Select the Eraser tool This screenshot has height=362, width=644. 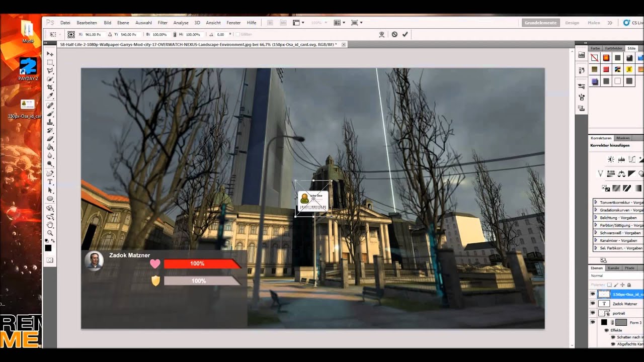pyautogui.click(x=50, y=139)
